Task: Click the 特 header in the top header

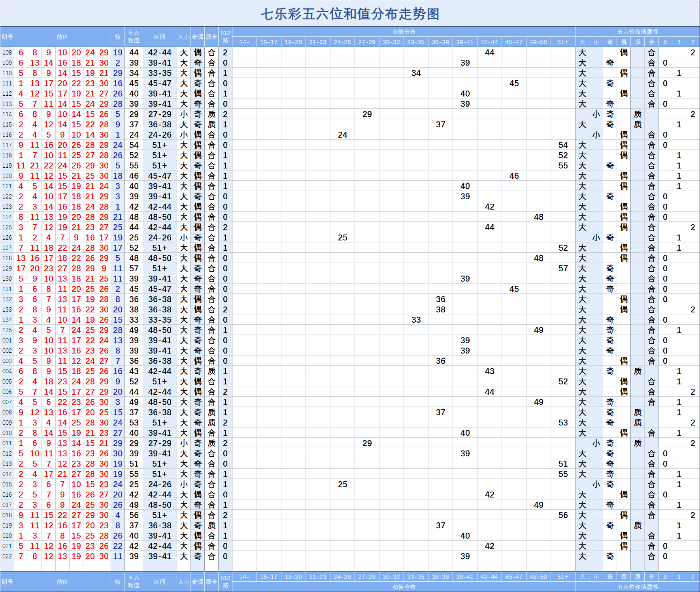Action: tap(118, 37)
